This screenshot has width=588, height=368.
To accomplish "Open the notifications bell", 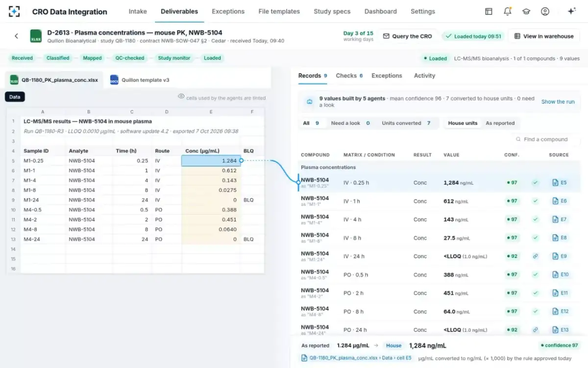I will 508,11.
